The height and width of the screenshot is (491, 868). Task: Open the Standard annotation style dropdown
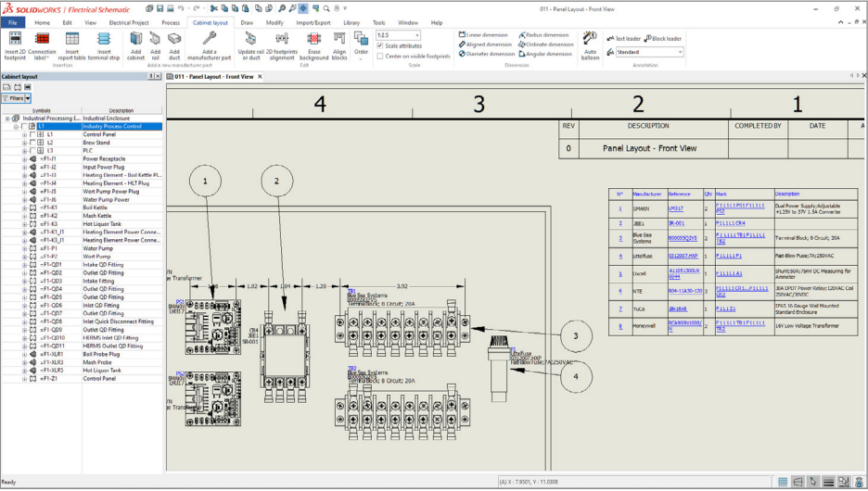tap(681, 52)
